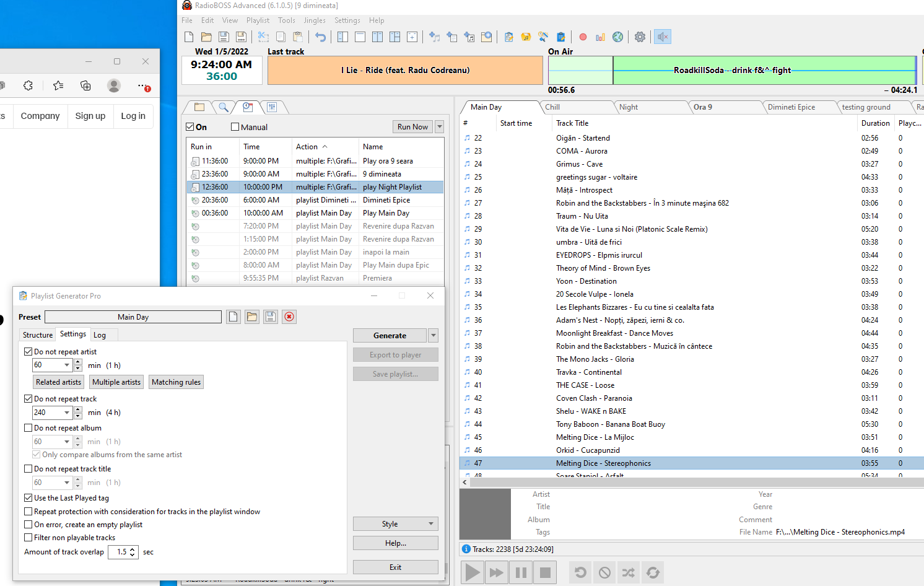Open a playlist file from RadioBOSS toolbar
Viewport: 924px width, 586px height.
(206, 37)
